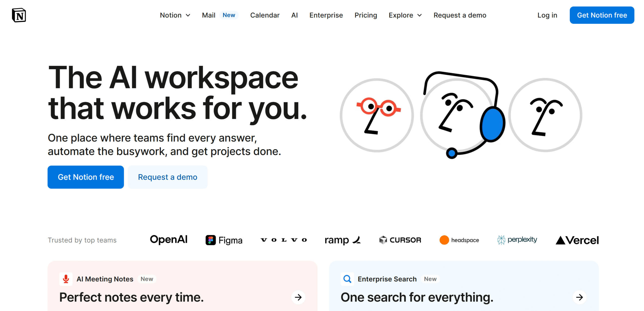Click the perplexity logo
The height and width of the screenshot is (311, 644).
tap(517, 240)
